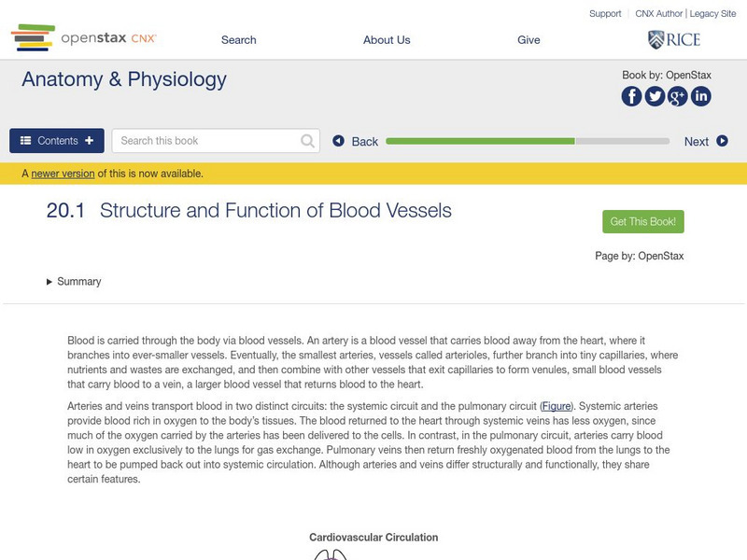Viewport: 747px width, 560px height.
Task: Click the Google Plus share icon
Action: pos(678,96)
